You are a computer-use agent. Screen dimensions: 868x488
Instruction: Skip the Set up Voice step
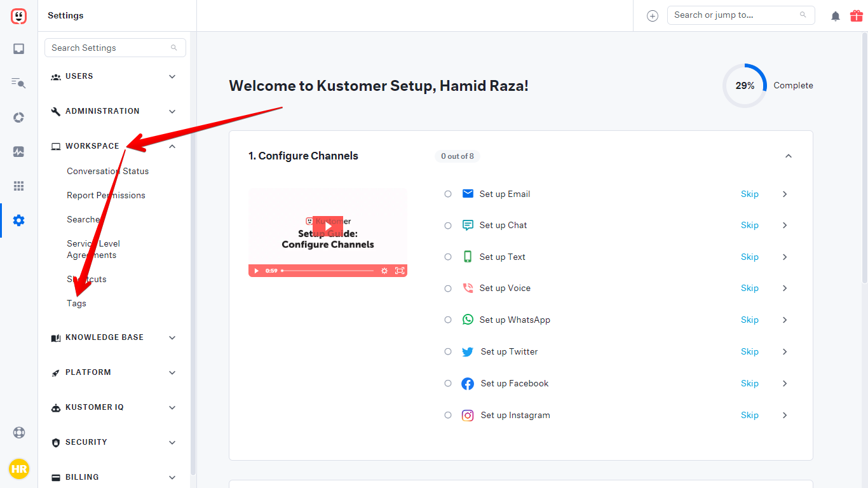coord(750,288)
